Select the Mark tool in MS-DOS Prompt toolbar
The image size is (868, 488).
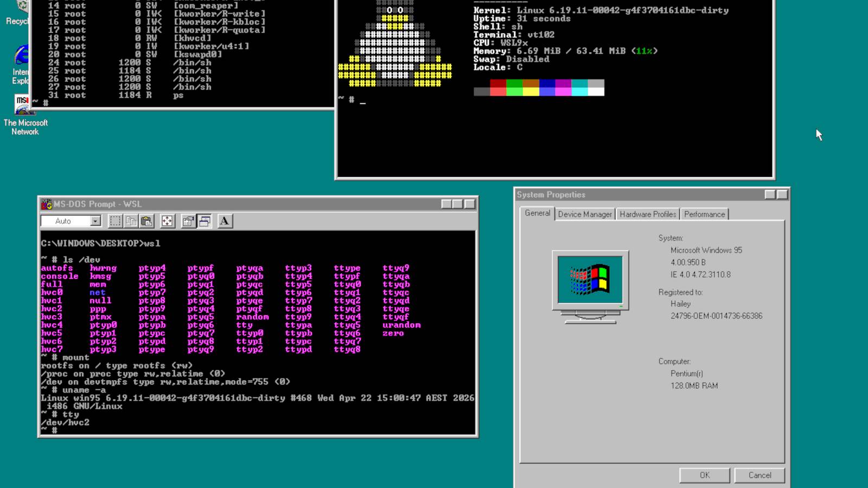pos(115,221)
